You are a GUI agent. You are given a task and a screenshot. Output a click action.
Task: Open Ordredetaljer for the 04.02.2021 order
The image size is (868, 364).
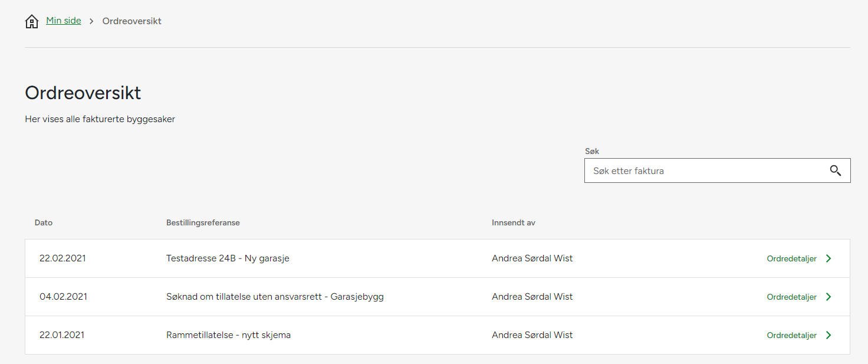[791, 297]
